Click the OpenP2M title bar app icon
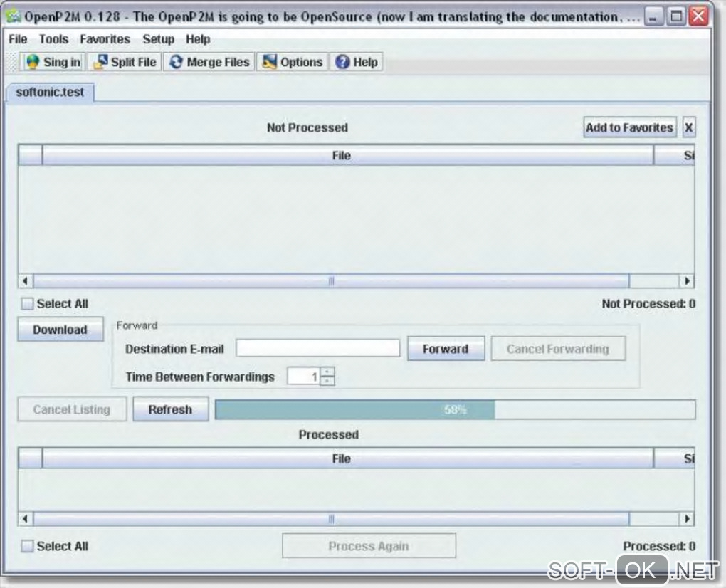 point(14,16)
